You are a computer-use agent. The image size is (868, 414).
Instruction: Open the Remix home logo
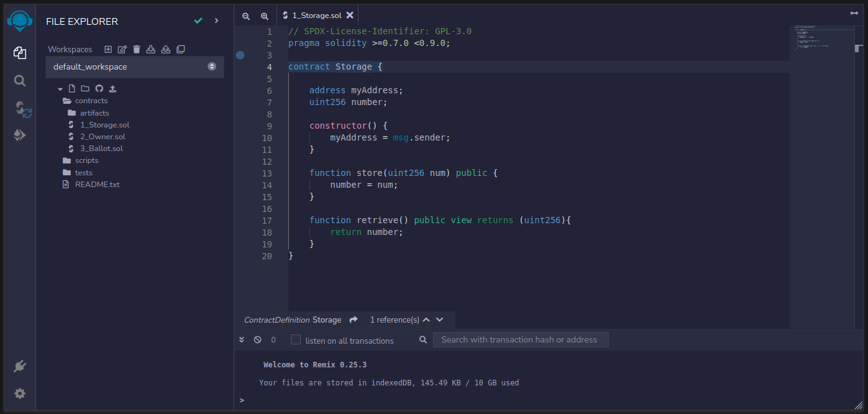(x=19, y=21)
